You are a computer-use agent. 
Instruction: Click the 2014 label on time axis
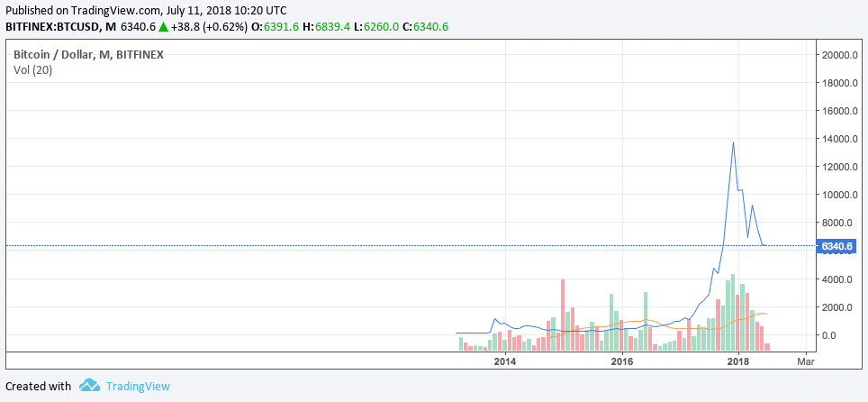505,361
